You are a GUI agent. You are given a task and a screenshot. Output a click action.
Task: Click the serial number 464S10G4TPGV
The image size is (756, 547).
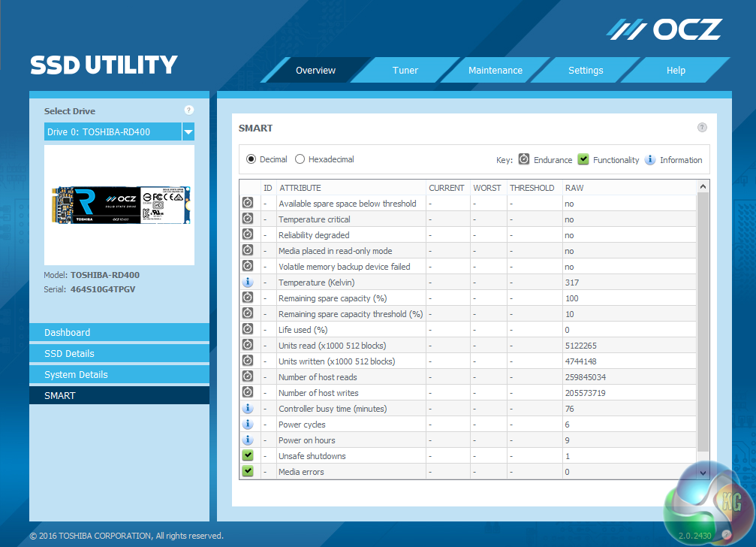pos(103,289)
